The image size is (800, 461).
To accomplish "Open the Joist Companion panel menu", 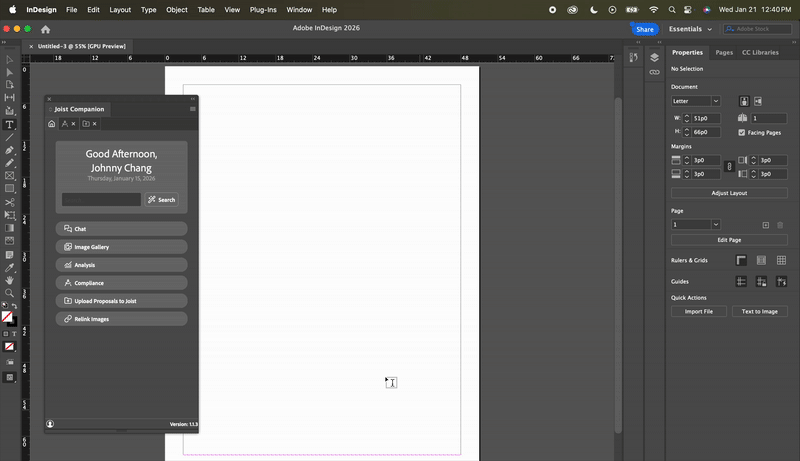I will click(x=192, y=109).
